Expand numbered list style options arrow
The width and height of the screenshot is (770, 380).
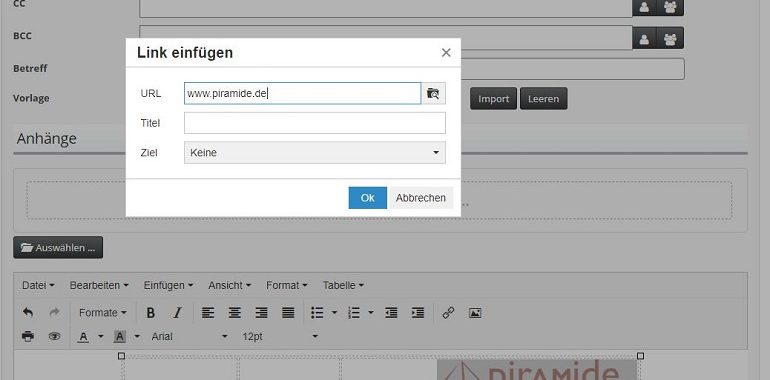click(371, 313)
